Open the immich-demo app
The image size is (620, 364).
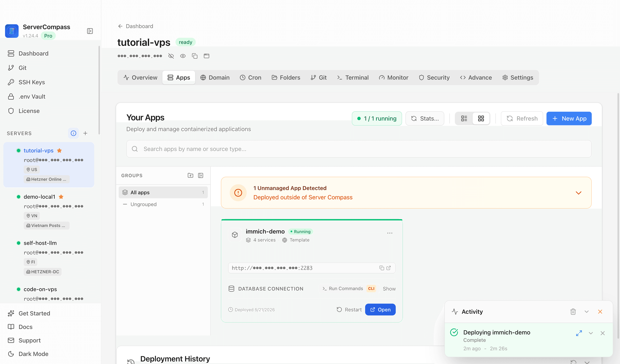tap(380, 310)
